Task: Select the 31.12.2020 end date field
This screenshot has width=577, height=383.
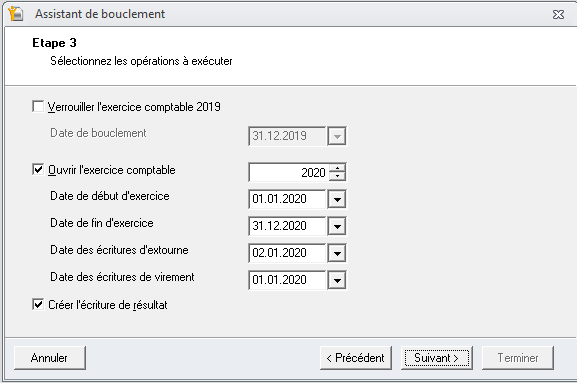Action: pyautogui.click(x=288, y=226)
